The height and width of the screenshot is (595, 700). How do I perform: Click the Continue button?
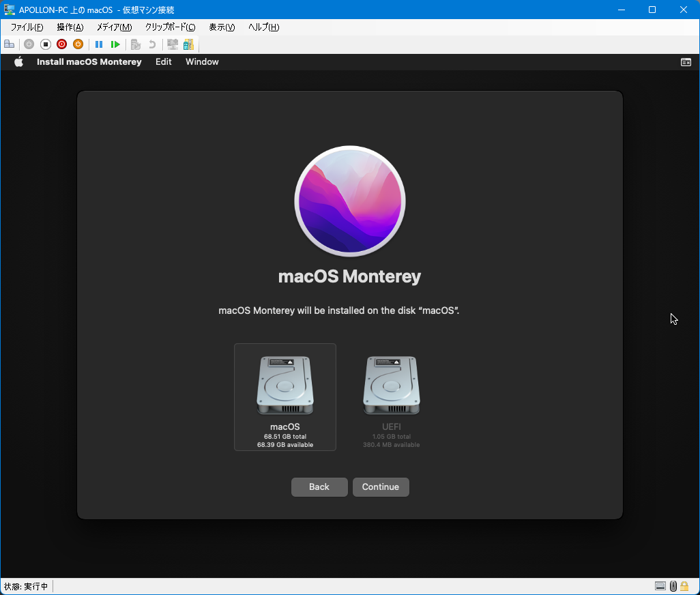coord(381,487)
